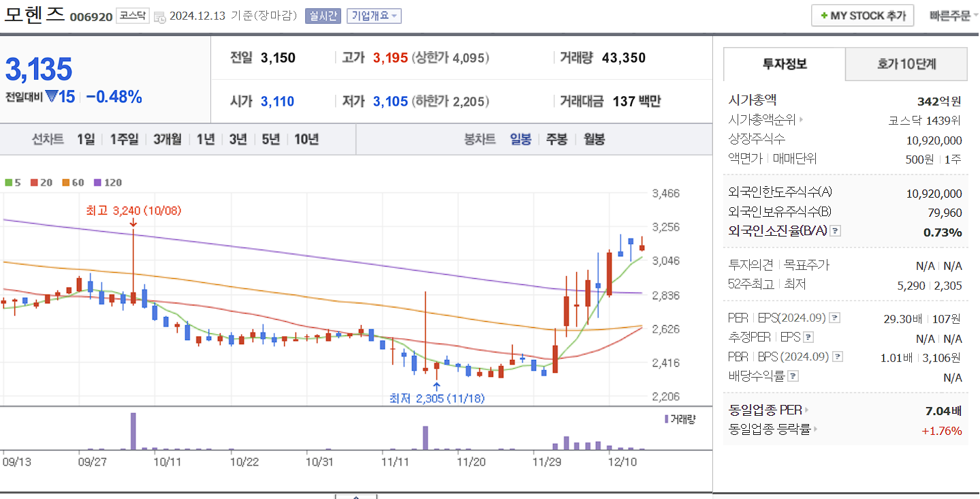Select the 주봉 candlestick view
980x499 pixels.
tap(556, 138)
